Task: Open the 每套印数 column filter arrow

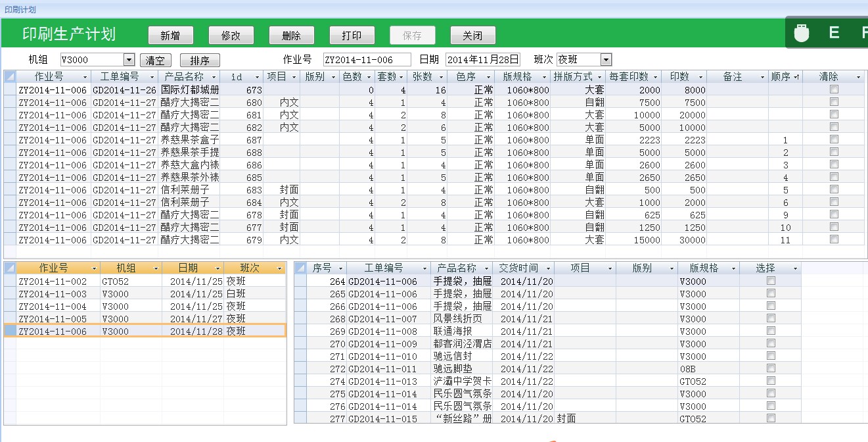Action: coord(654,77)
